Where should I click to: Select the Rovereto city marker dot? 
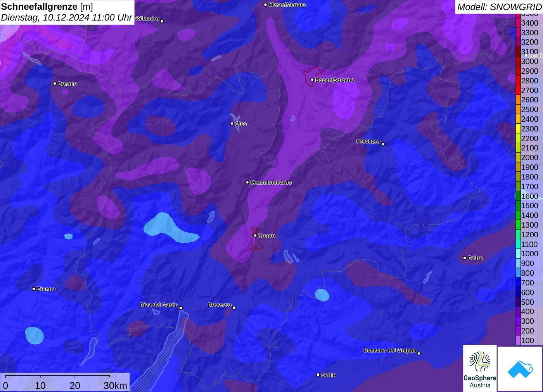(x=234, y=308)
